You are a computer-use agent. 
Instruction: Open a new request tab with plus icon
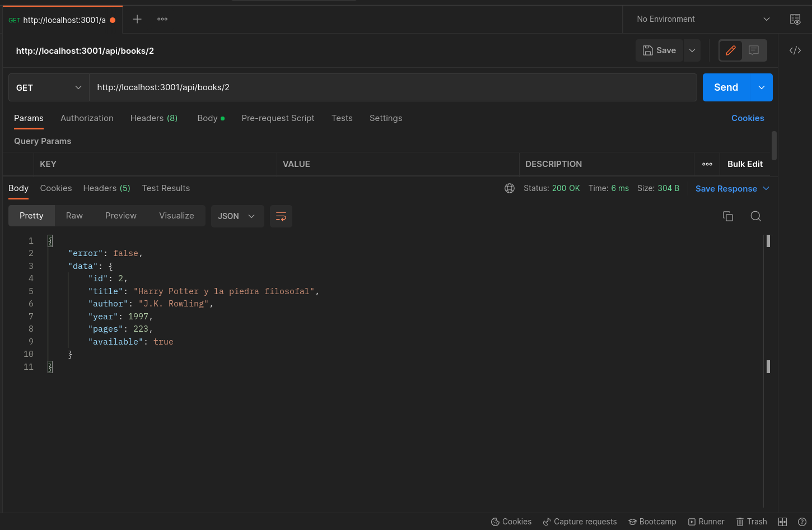coord(137,19)
